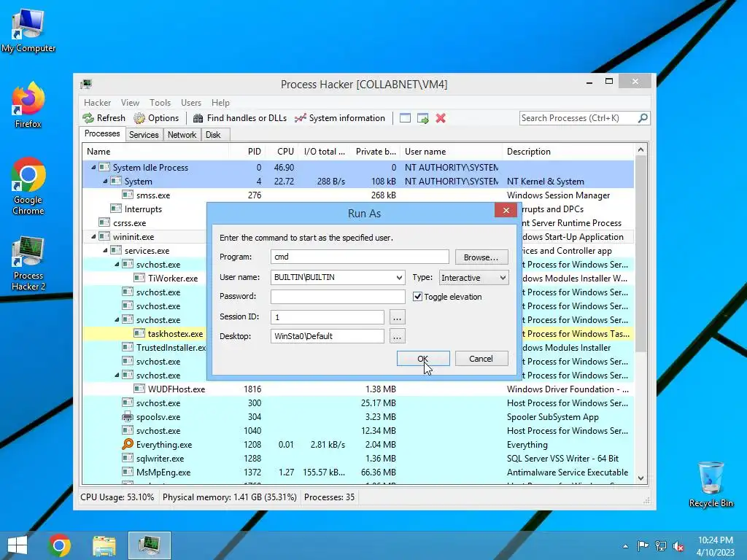Collapse wininit.exe tree node

coord(93,236)
